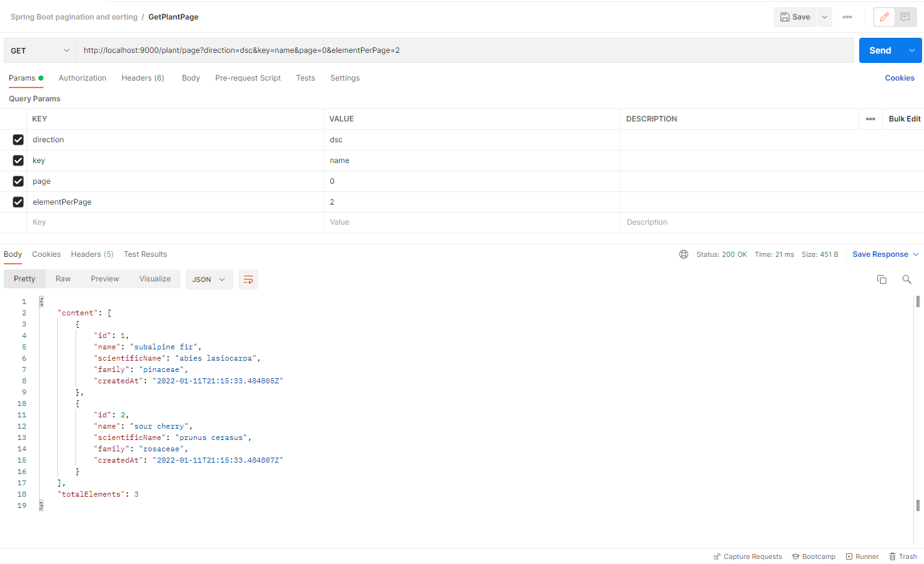Switch to the Pre-request Script tab

pyautogui.click(x=248, y=77)
